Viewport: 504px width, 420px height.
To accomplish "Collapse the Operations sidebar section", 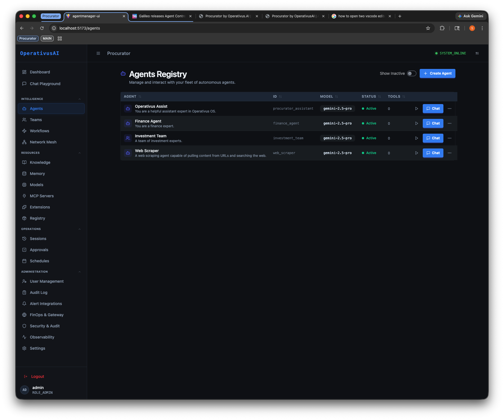I will click(80, 229).
